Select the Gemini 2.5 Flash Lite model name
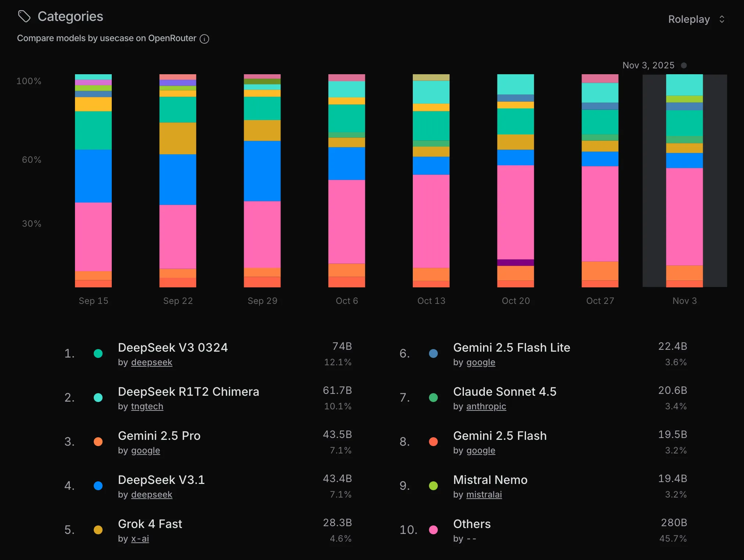Screen dimensions: 744x560 pos(511,348)
